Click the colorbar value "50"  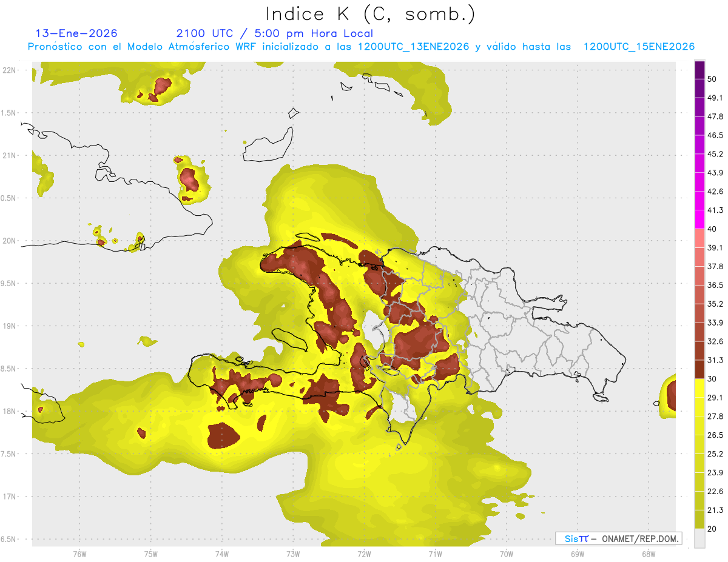pyautogui.click(x=712, y=79)
